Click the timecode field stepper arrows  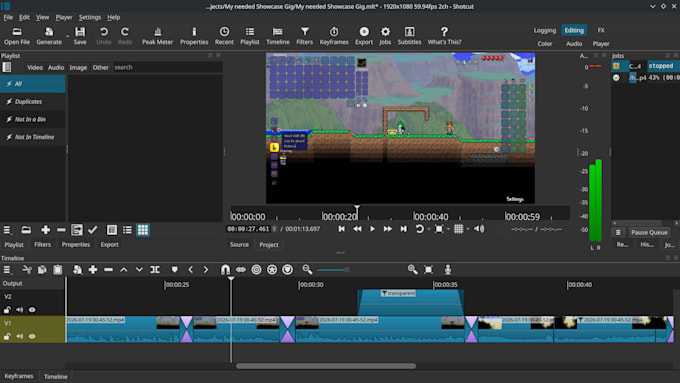point(274,229)
